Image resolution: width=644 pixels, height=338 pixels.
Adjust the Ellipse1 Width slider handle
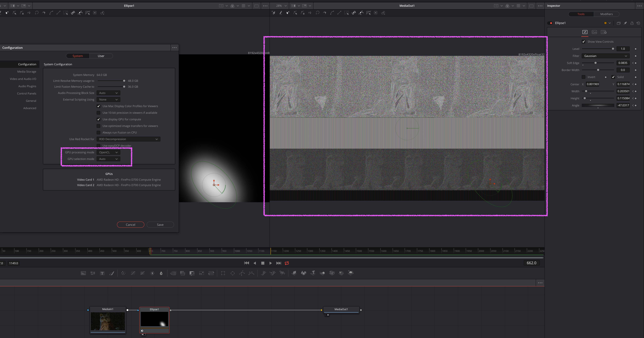point(586,91)
